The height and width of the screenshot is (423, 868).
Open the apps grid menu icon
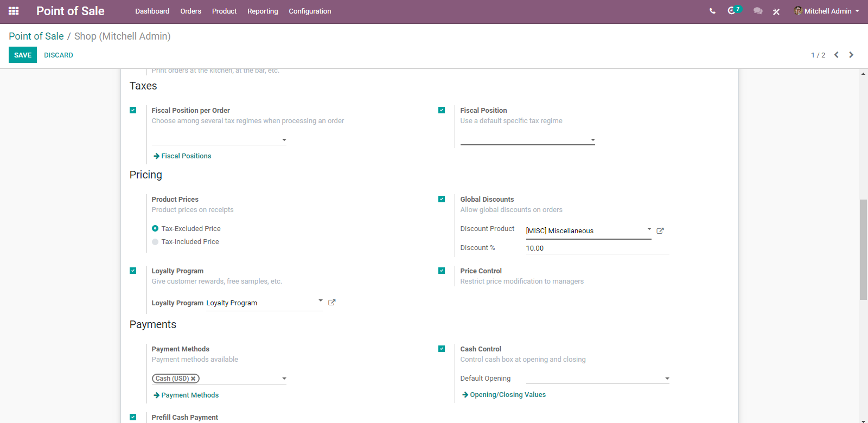pos(14,11)
